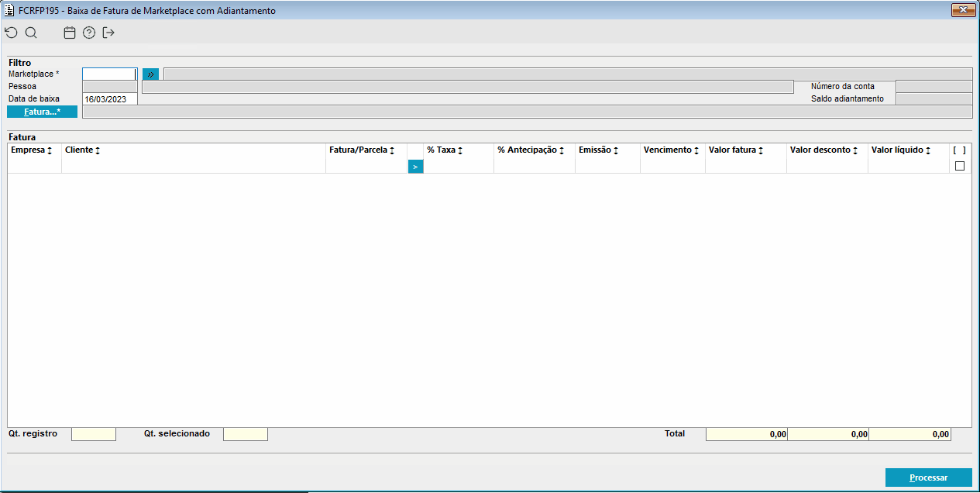Click the 'Saldo adiantamento' label
This screenshot has width=980, height=493.
click(x=848, y=99)
